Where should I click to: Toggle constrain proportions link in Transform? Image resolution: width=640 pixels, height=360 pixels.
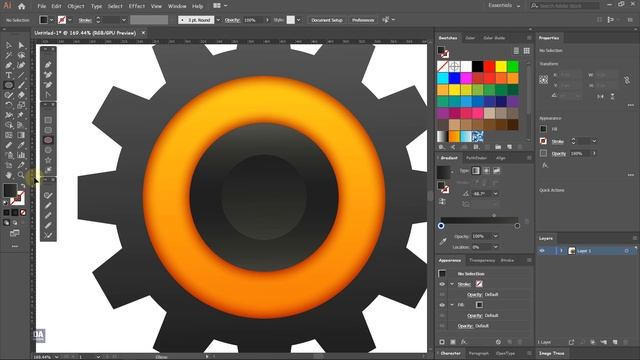(x=627, y=80)
